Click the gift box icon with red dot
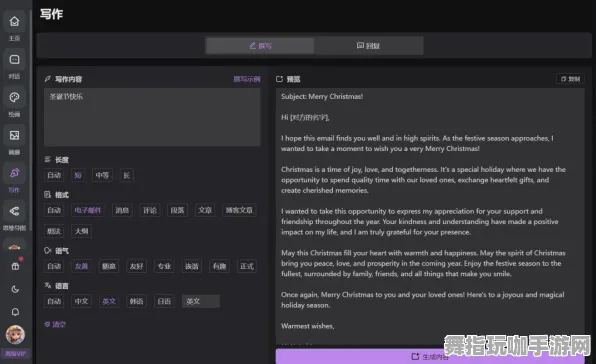The width and height of the screenshot is (596, 364). (15, 266)
